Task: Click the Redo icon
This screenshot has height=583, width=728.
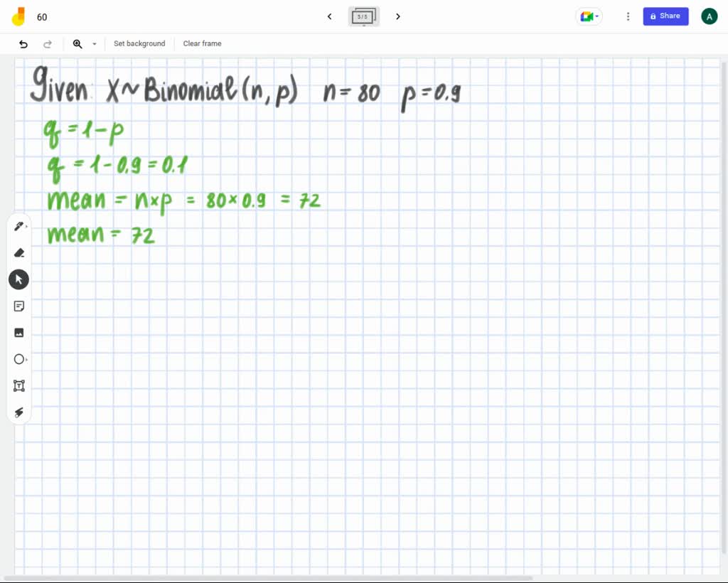Action: point(48,43)
